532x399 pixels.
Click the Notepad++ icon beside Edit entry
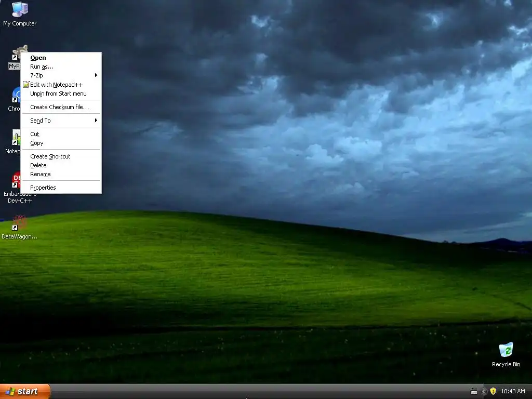[x=26, y=85]
